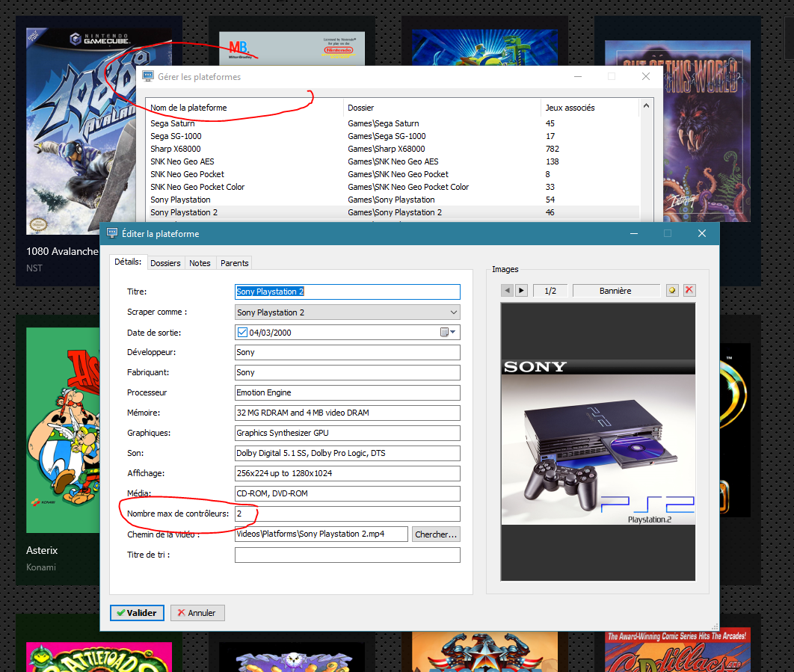
Task: Select the Sega Saturn platform row
Action: (393, 123)
